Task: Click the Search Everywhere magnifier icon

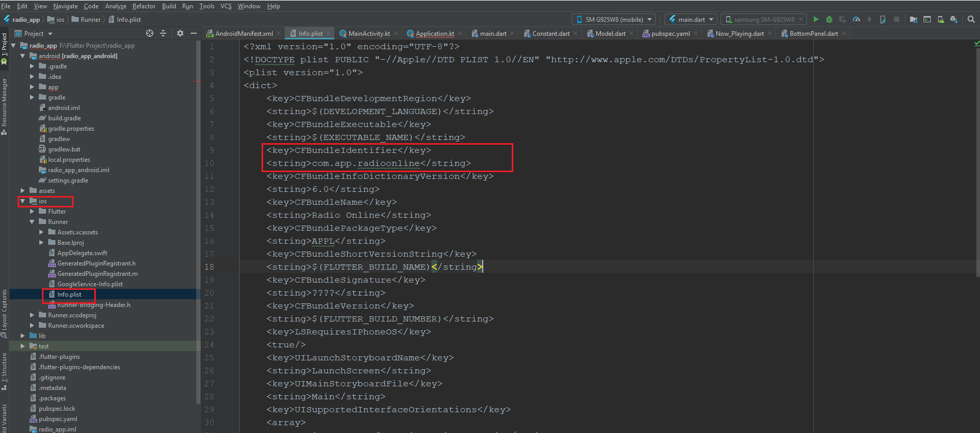Action: pyautogui.click(x=971, y=19)
